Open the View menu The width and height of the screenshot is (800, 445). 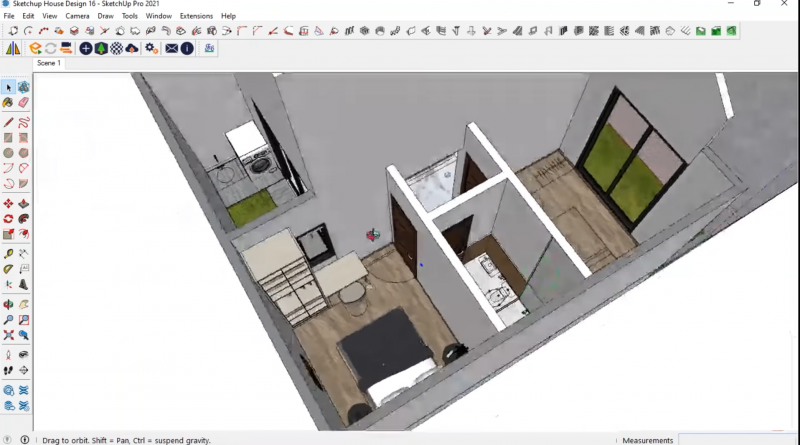49,16
